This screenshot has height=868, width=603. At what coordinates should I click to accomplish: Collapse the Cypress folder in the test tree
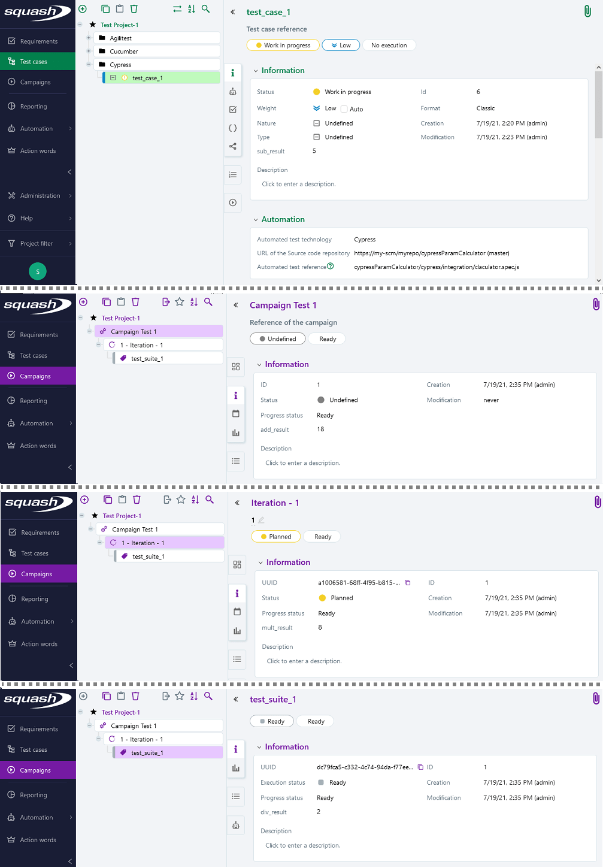pos(89,65)
